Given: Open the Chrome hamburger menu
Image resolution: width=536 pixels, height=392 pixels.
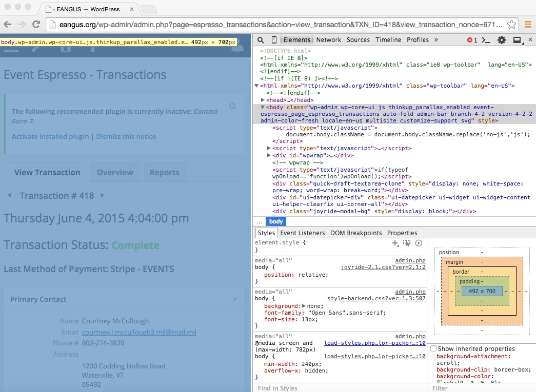Looking at the screenshot, I should [x=528, y=24].
